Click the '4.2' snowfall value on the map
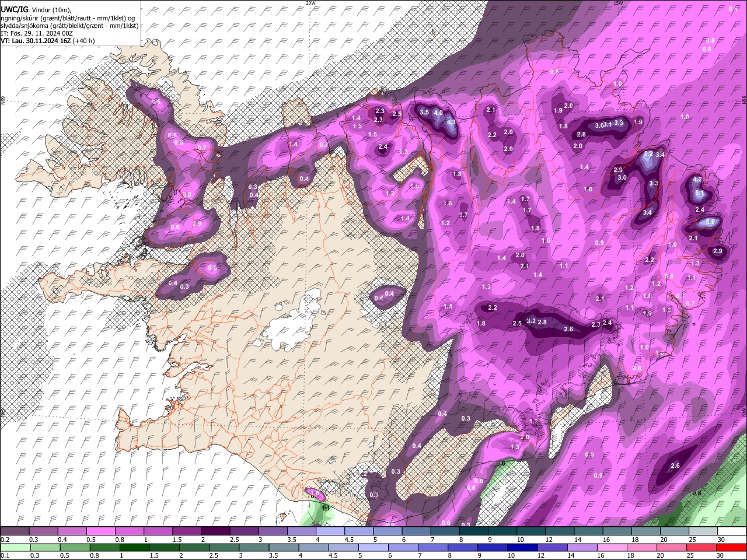Screen dimensions: 747x560 pyautogui.click(x=697, y=180)
